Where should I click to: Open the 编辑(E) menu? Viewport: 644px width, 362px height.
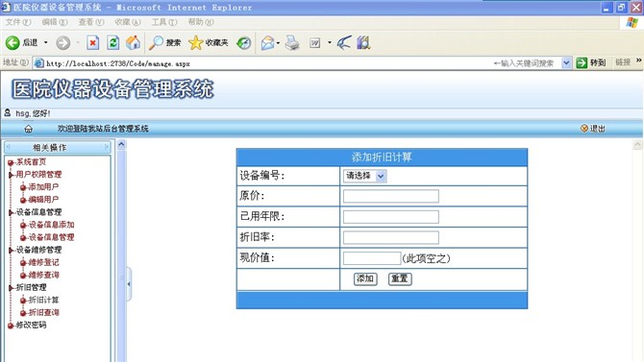point(55,22)
